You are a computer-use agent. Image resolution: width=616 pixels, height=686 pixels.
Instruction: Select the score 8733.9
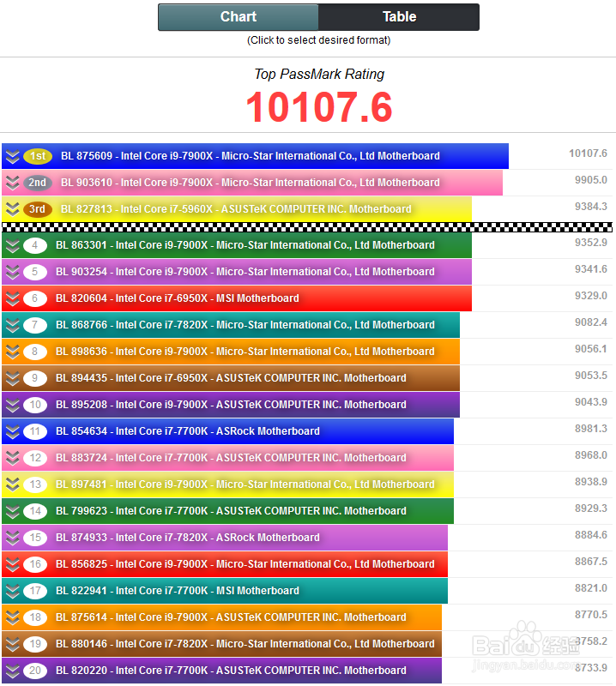pyautogui.click(x=591, y=669)
